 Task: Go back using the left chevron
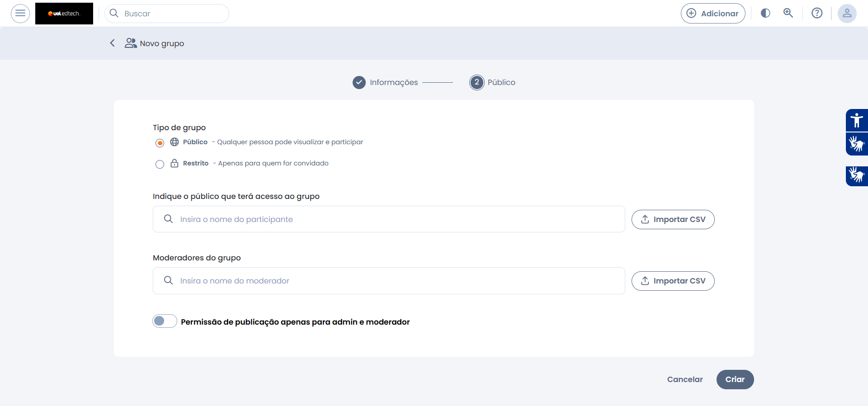click(x=113, y=43)
